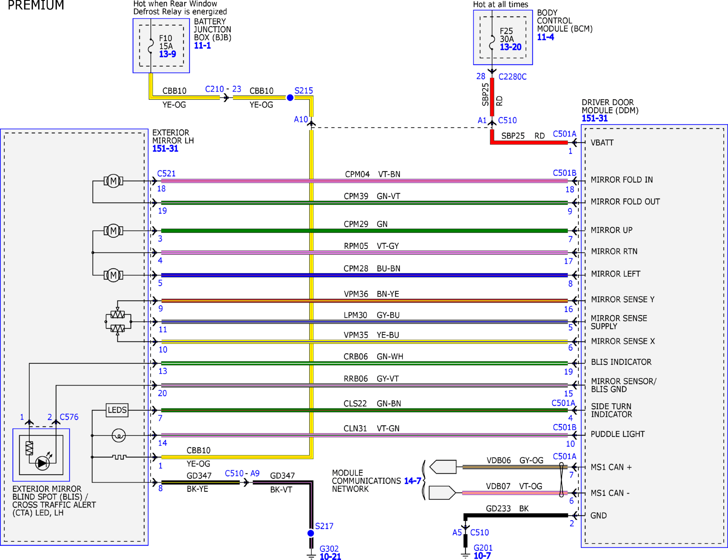Click the RRB06 GY-VT wire label
Viewport: 728px width, 560px height.
coord(371,379)
